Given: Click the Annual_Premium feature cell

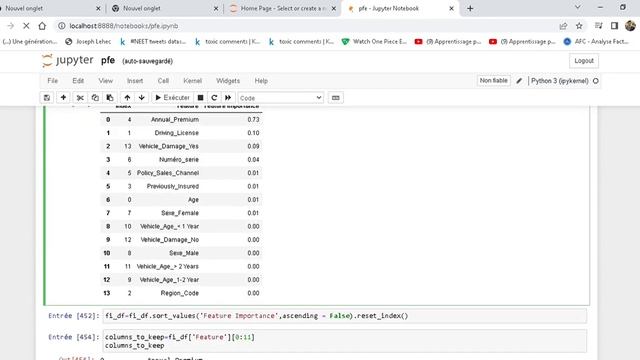Looking at the screenshot, I should click(x=175, y=120).
